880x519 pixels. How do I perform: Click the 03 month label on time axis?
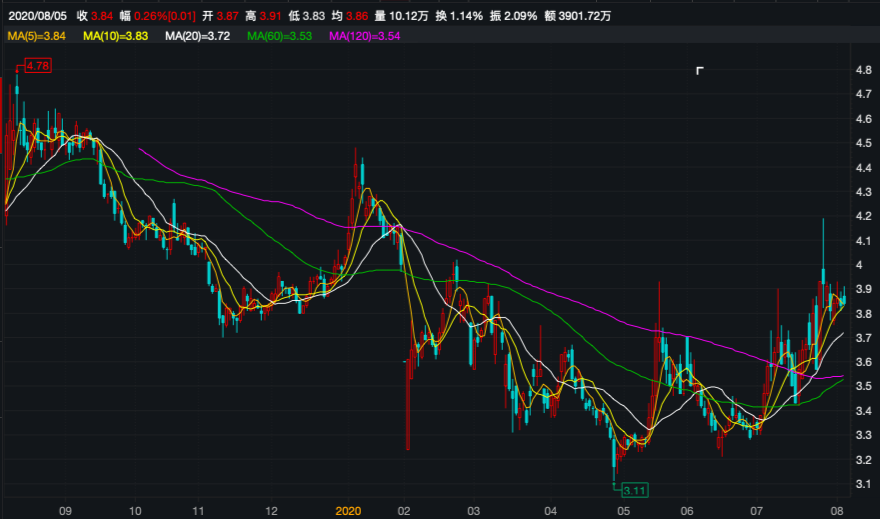[474, 511]
